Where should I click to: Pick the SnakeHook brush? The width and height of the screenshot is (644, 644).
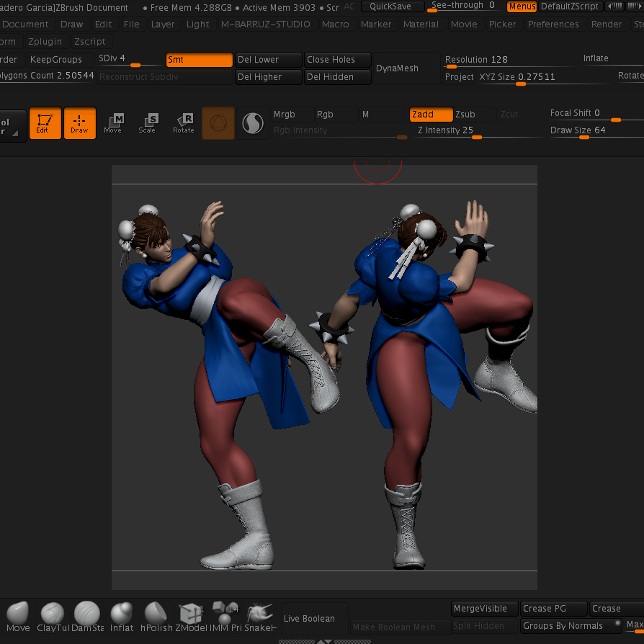pos(261,617)
